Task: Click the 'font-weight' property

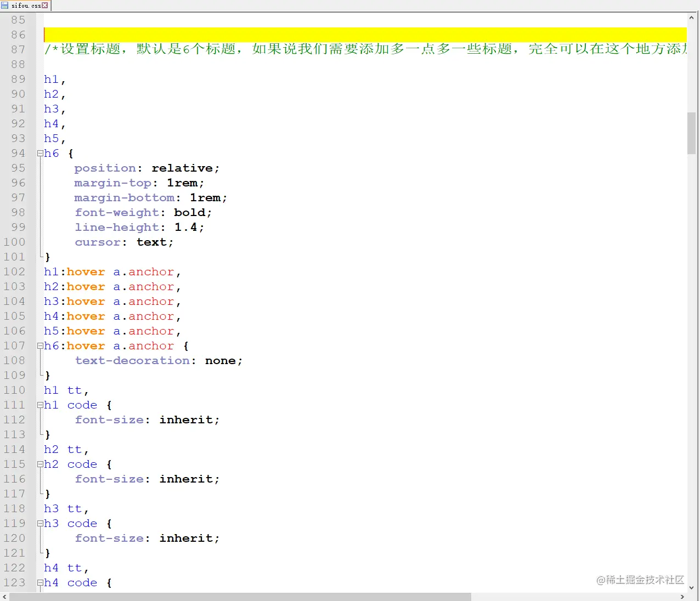Action: coord(117,213)
